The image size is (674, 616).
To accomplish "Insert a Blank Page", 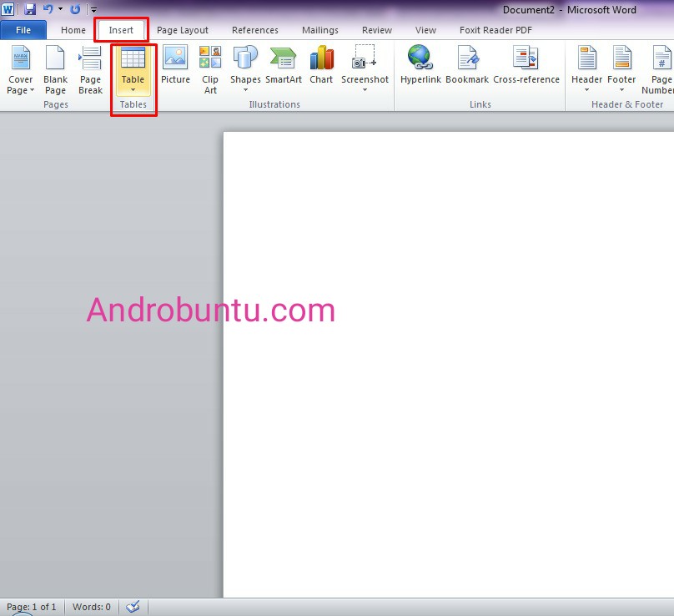I will (x=55, y=69).
